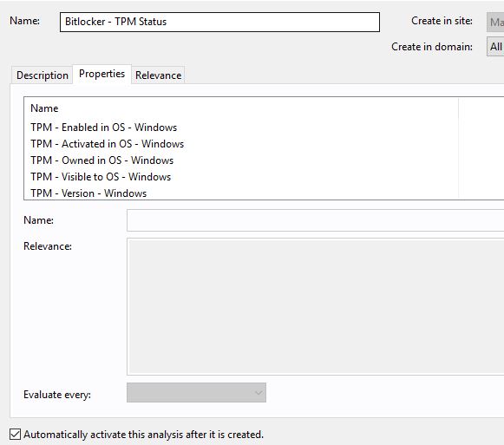Viewport: 504px width, 445px height.
Task: Open the 'Evaluate every' dropdown
Action: click(x=196, y=393)
